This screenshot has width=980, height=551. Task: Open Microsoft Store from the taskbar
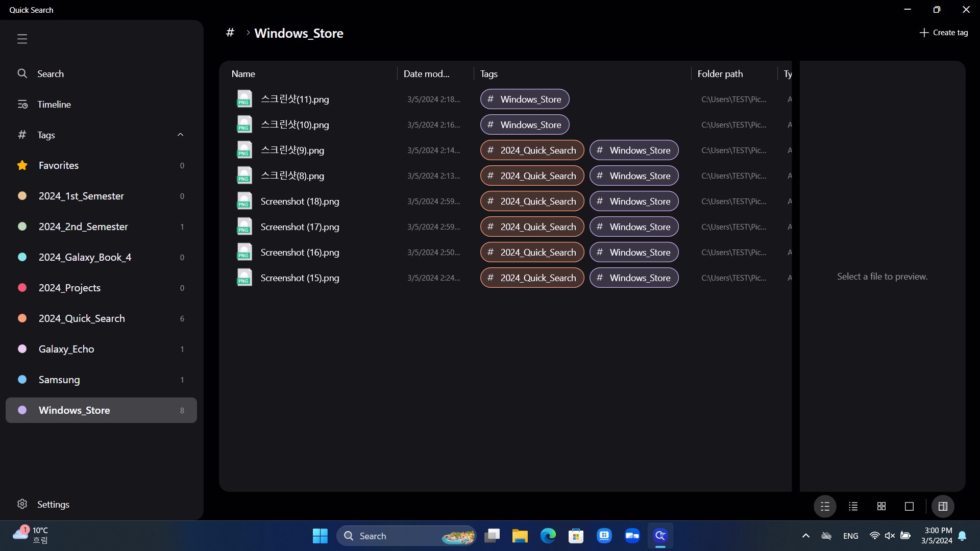576,536
